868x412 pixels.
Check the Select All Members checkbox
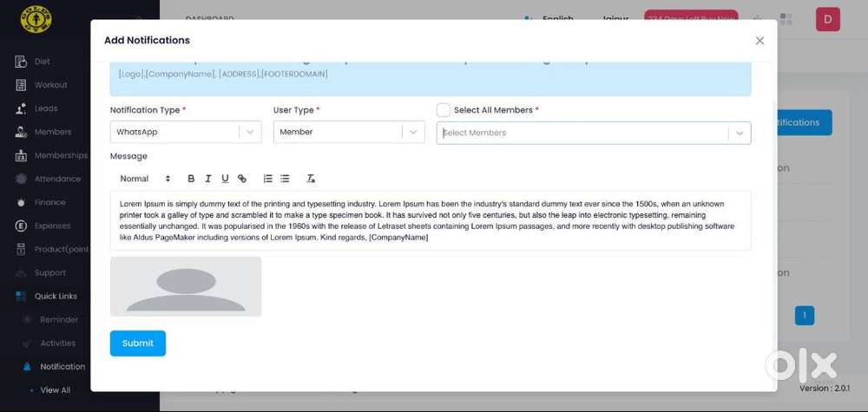click(x=444, y=110)
